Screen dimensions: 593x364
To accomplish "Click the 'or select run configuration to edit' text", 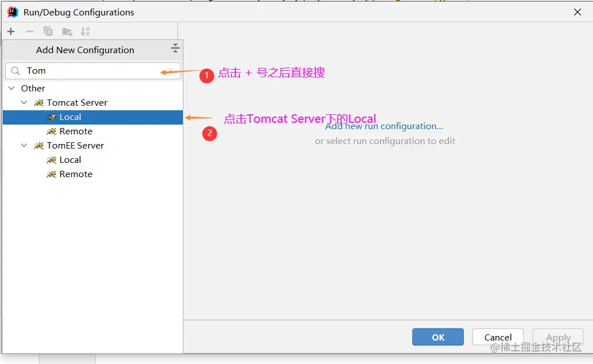I will click(x=385, y=141).
